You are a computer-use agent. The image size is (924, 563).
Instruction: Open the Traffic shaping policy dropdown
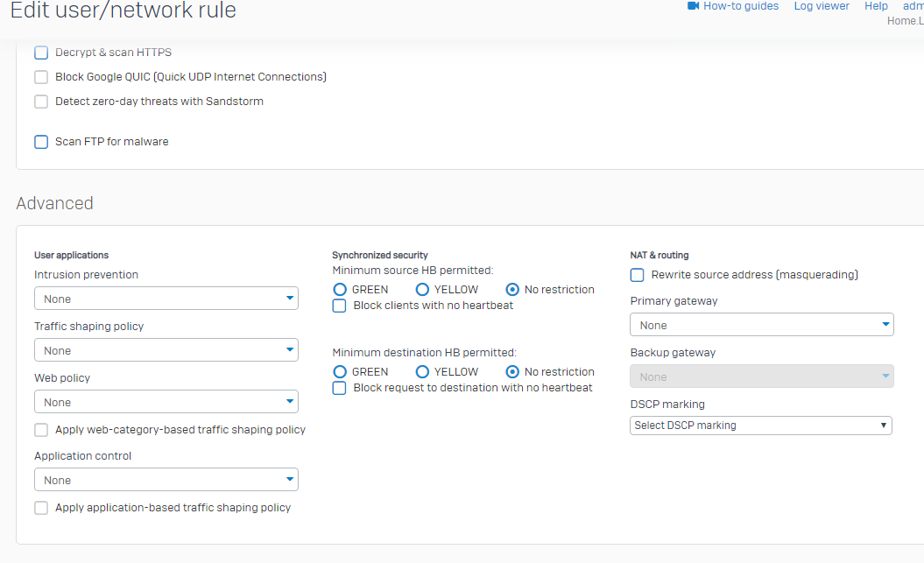[166, 350]
